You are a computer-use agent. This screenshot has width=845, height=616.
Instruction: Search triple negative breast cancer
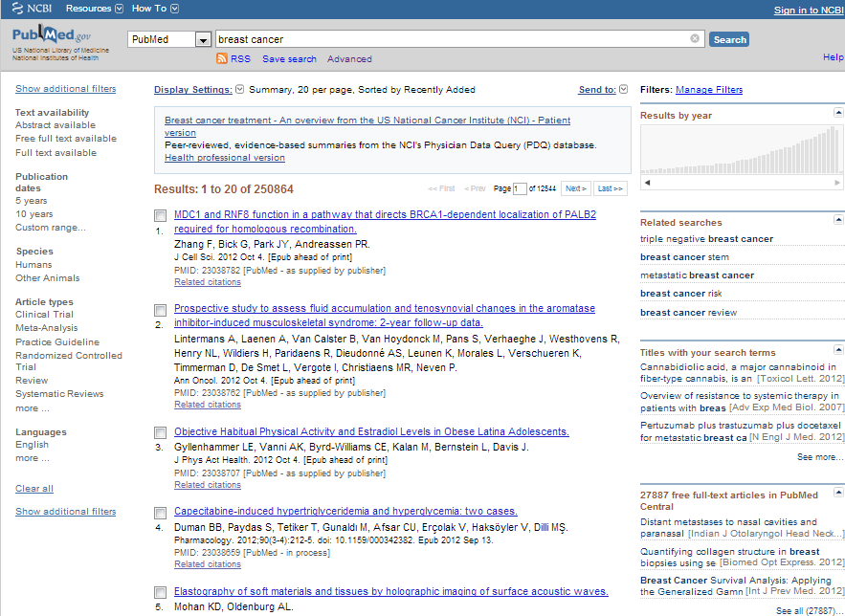pos(706,239)
